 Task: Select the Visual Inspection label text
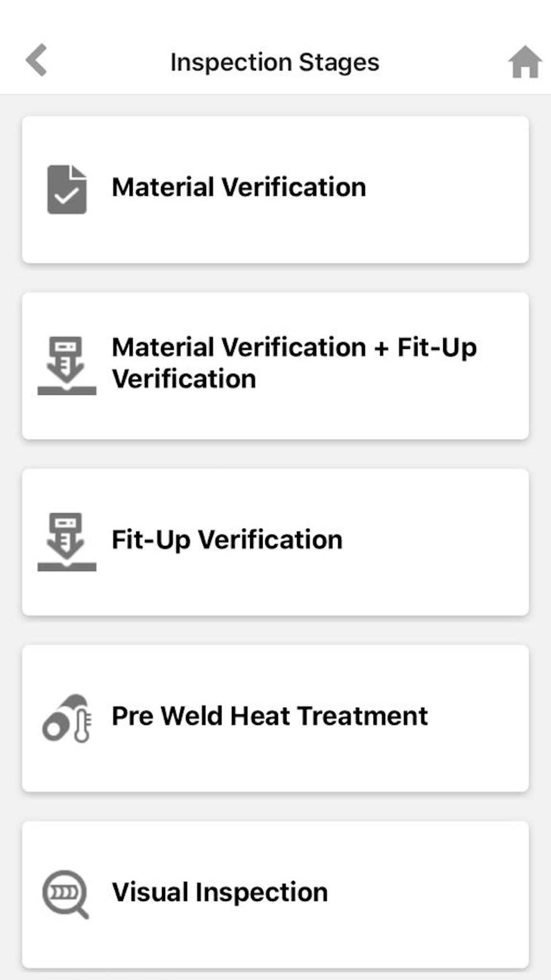tap(220, 892)
